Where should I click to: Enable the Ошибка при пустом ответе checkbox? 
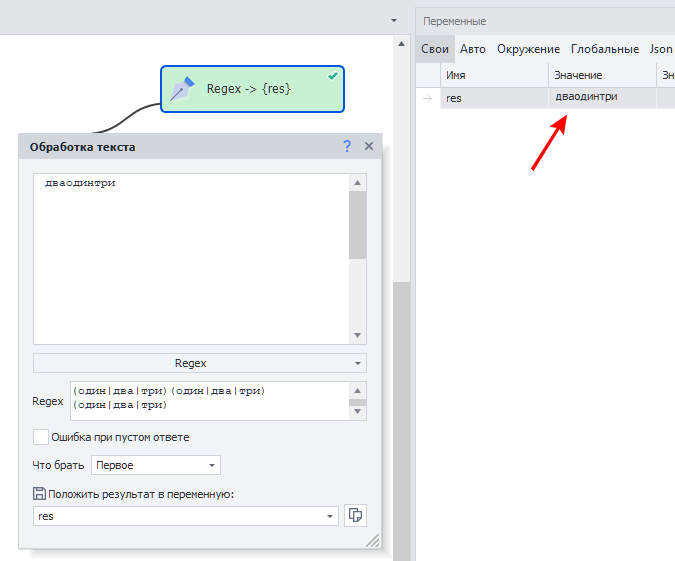point(41,437)
